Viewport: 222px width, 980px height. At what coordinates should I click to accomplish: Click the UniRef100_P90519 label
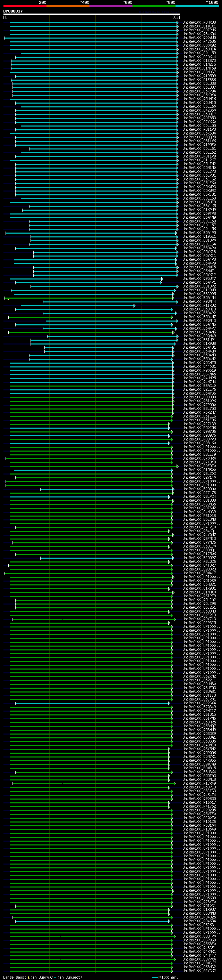click(x=199, y=370)
